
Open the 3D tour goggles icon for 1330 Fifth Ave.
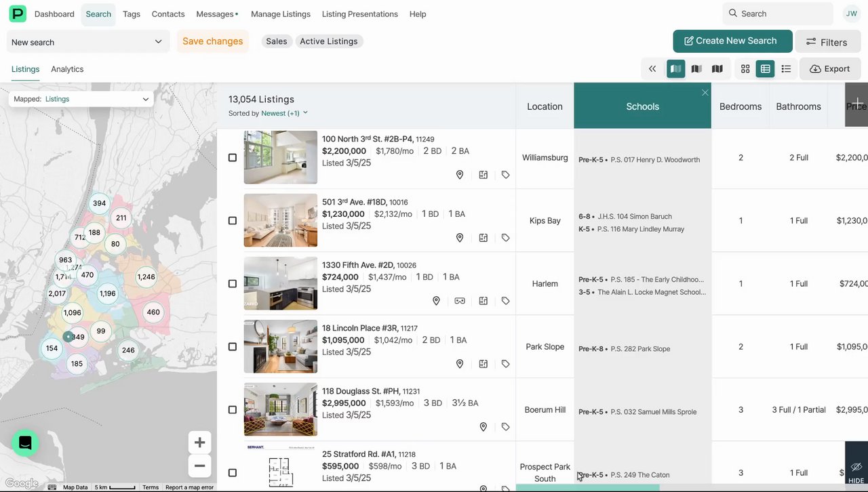click(460, 301)
